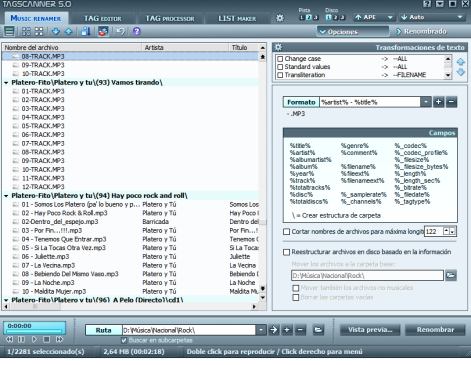Collapse the Opciones panel
Screen dimensions: 471x365
point(353,32)
